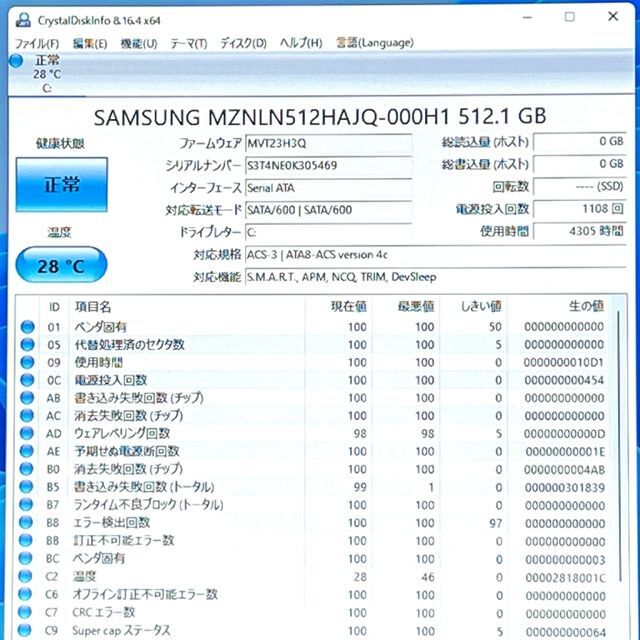Click the total host writes 0 GB field
The height and width of the screenshot is (640, 640).
pos(580,164)
